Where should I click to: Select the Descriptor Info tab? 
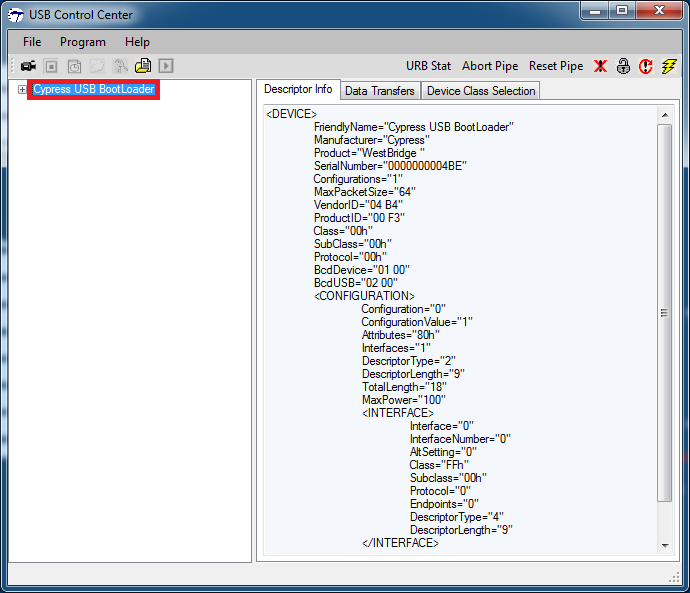pos(298,90)
